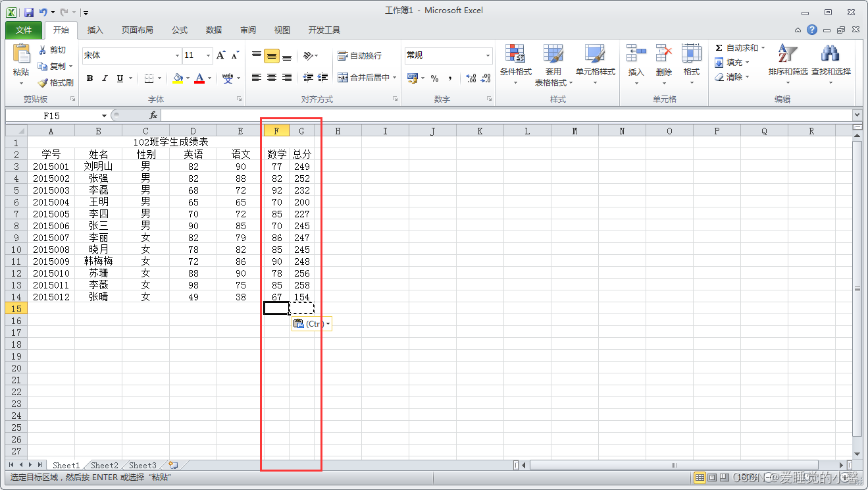Image resolution: width=868 pixels, height=490 pixels.
Task: Click Format (格式) cells button
Action: point(691,65)
